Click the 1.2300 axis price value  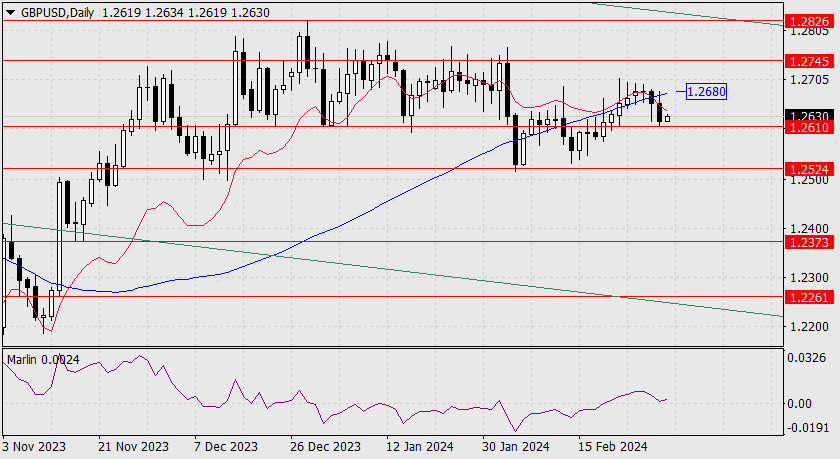809,278
